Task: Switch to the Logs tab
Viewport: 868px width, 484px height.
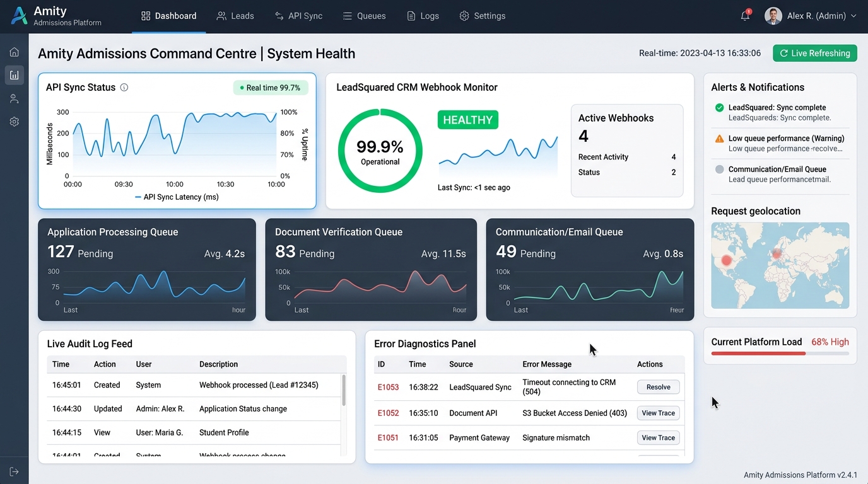Action: [423, 16]
